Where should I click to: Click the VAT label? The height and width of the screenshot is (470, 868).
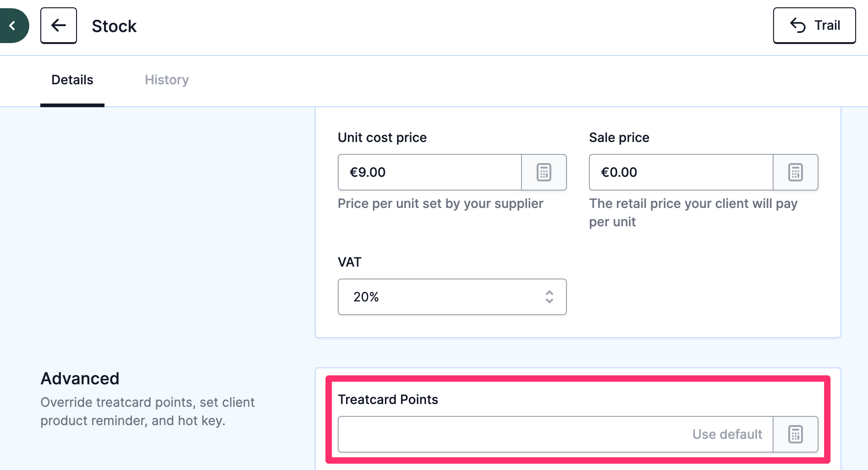point(350,262)
